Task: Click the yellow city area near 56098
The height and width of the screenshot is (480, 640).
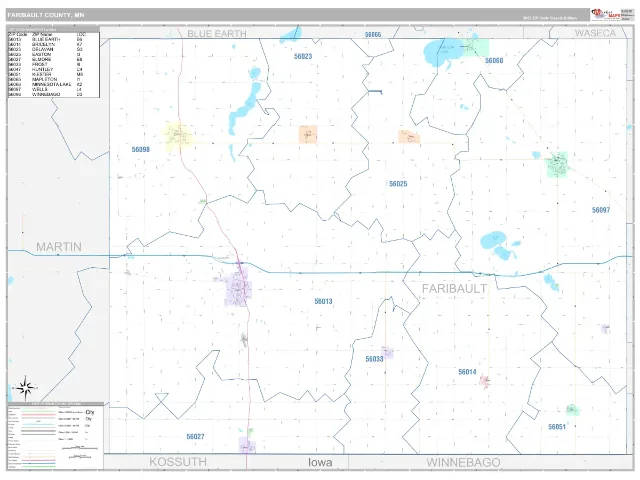Action: tap(178, 135)
